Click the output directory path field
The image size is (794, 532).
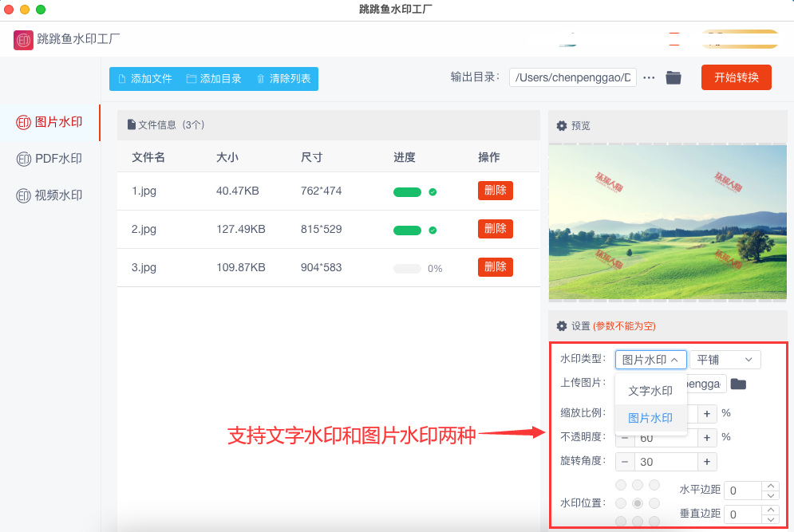coord(572,77)
